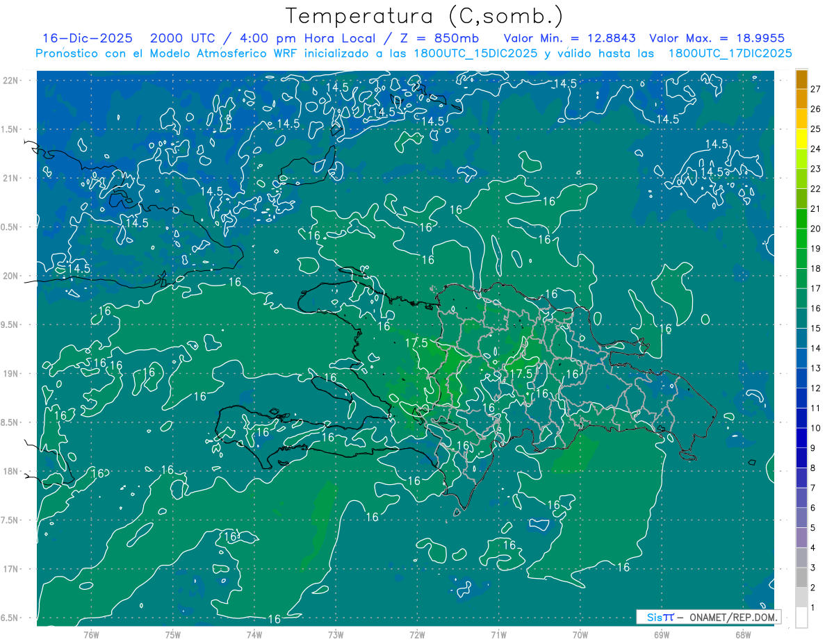The height and width of the screenshot is (644, 834).
Task: Click the "18N" latitude axis label
Action: 11,471
